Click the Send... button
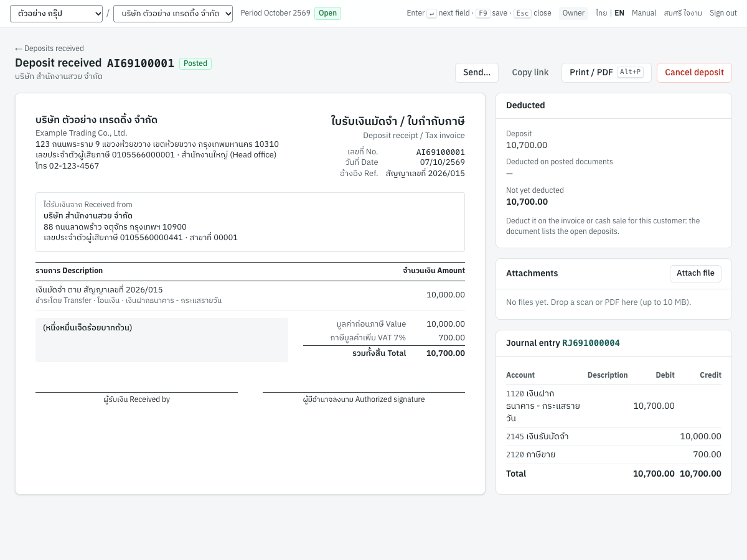747x560 pixels. (x=477, y=73)
